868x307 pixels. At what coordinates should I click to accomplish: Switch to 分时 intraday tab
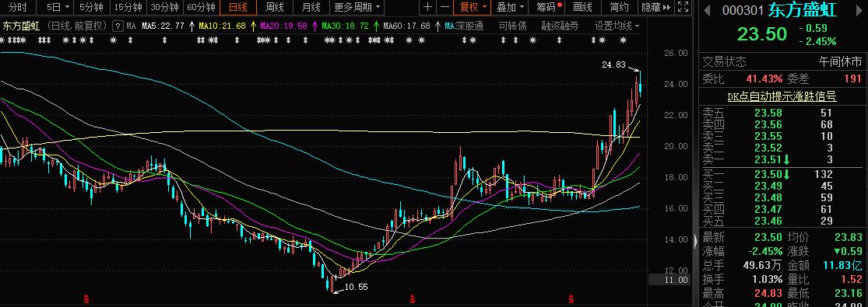(18, 7)
